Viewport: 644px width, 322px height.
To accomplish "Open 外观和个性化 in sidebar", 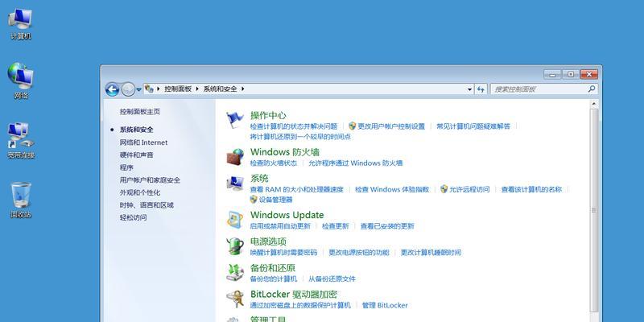I will point(139,192).
